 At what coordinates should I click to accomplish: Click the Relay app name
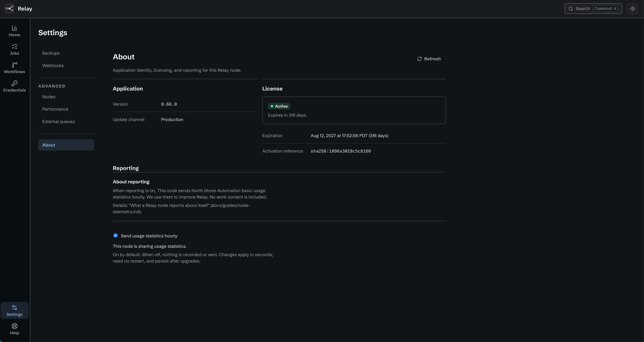coord(25,9)
